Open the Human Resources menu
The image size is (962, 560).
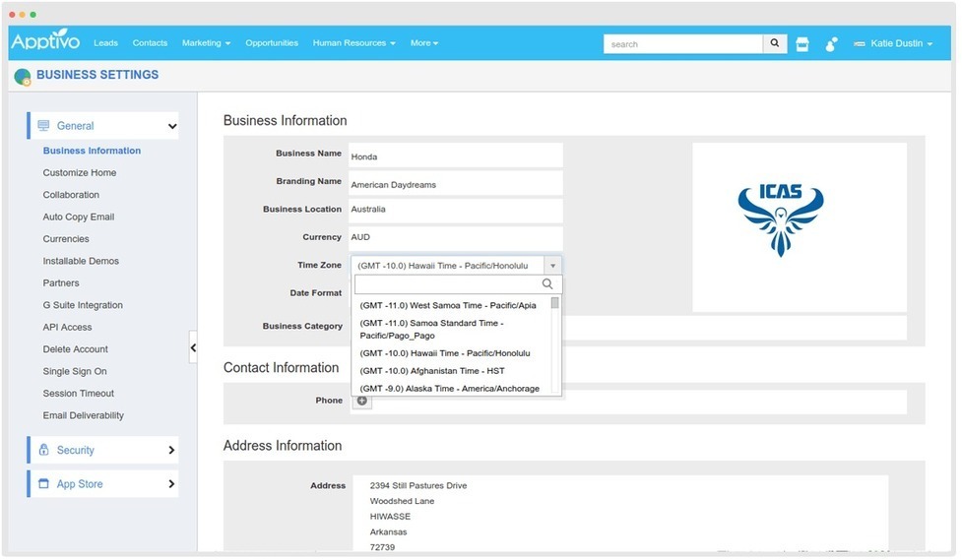353,43
